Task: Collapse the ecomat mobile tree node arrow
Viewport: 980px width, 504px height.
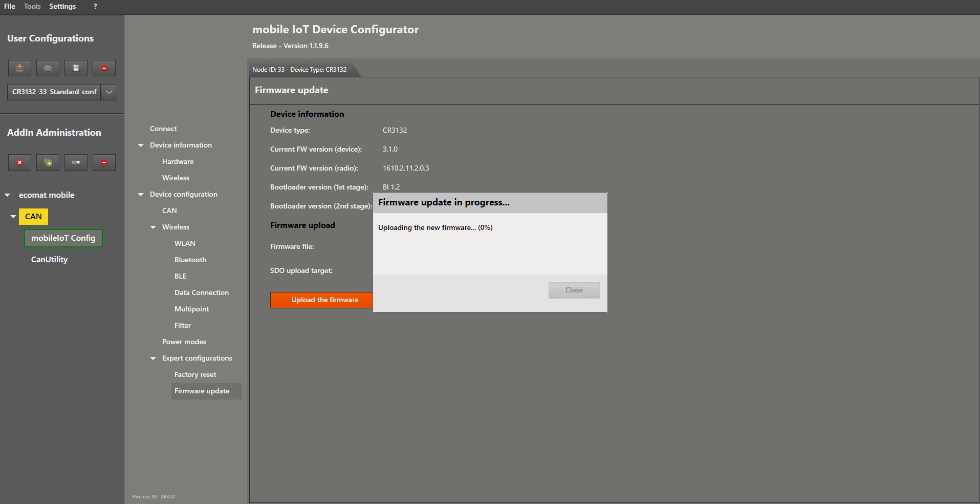Action: tap(8, 195)
